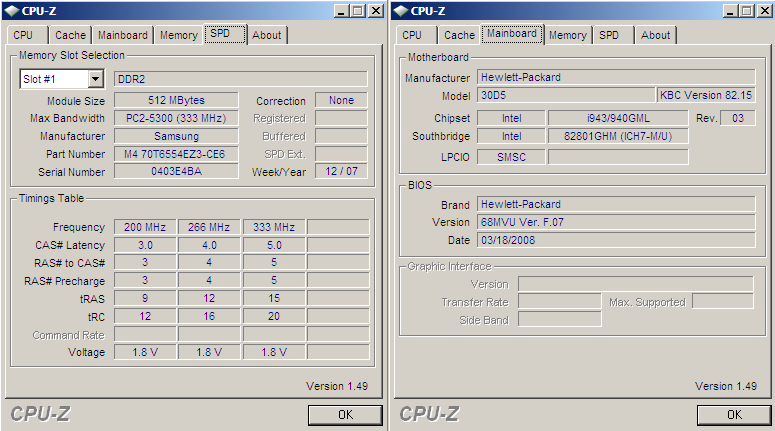Click the Week/Year value 12 / 07
775x431 pixels.
[341, 172]
